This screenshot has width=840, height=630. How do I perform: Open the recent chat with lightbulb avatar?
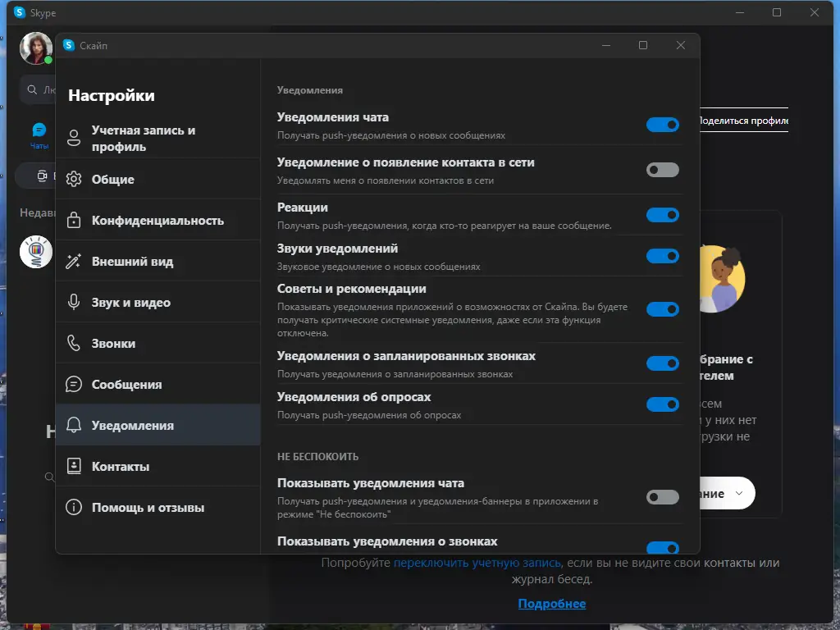point(36,252)
